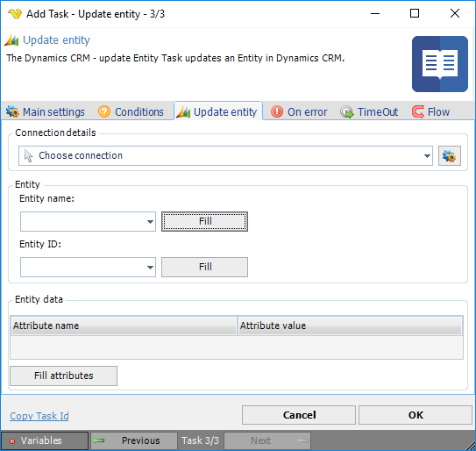The height and width of the screenshot is (451, 476).
Task: Switch to the Flow tab
Action: pos(430,111)
